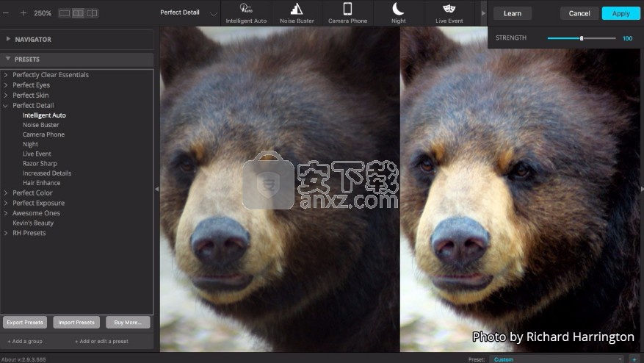Select the Hair Enhance preset
644x363 pixels.
point(41,183)
